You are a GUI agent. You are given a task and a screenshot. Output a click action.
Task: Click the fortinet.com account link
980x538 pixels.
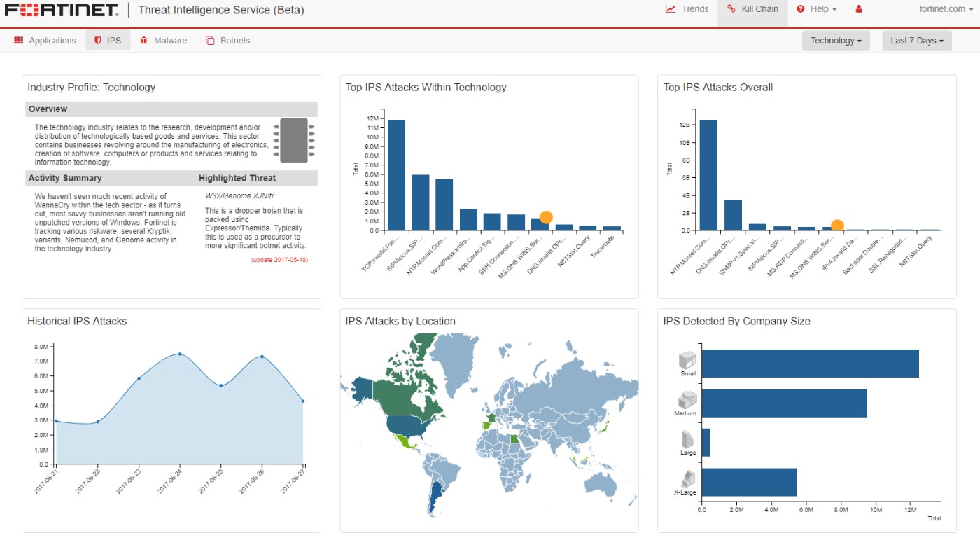point(942,9)
